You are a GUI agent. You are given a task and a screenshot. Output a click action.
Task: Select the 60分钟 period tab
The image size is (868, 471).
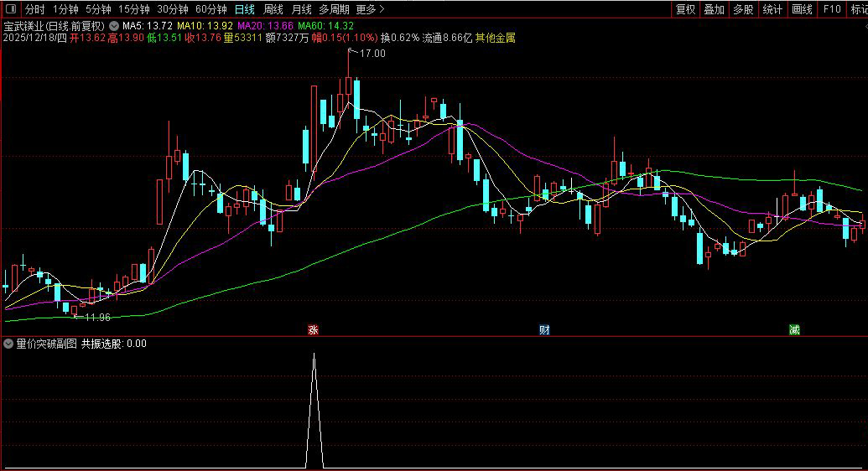pos(211,9)
